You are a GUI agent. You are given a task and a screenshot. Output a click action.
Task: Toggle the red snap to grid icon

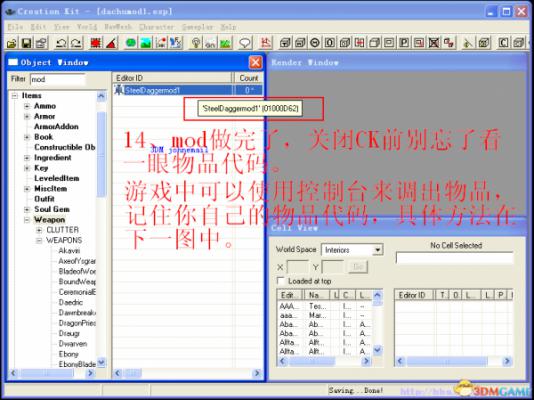[x=96, y=43]
